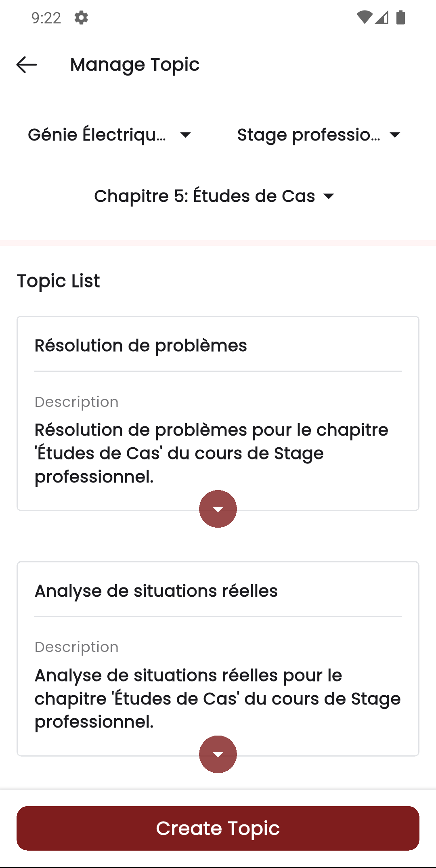Viewport: 436px width, 868px height.
Task: Open the settings gear in the status bar
Action: coord(80,18)
